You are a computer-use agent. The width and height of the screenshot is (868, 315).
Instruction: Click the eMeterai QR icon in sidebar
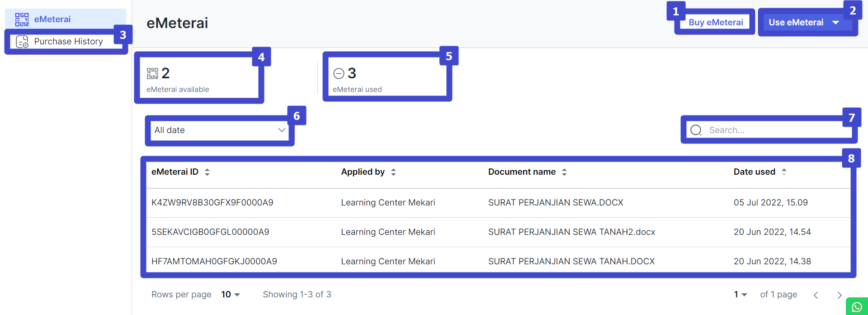(x=22, y=19)
